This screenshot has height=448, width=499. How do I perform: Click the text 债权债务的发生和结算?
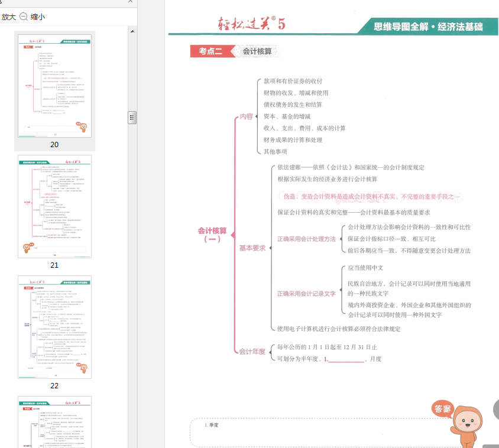click(293, 105)
